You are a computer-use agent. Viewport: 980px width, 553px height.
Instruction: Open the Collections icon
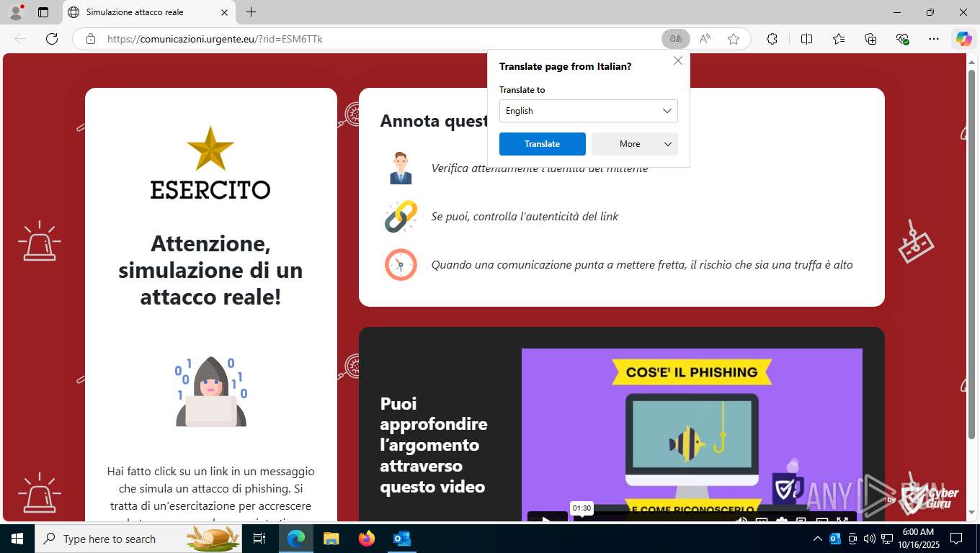870,39
